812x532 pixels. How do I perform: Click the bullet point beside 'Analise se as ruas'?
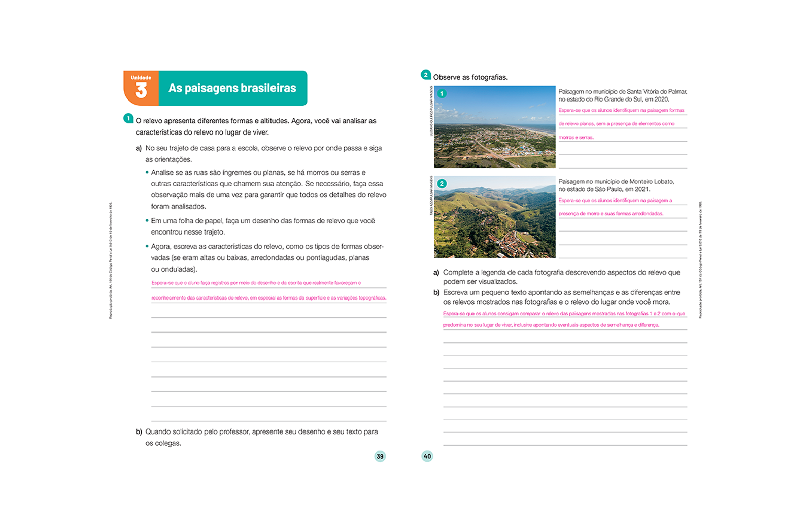click(x=148, y=172)
